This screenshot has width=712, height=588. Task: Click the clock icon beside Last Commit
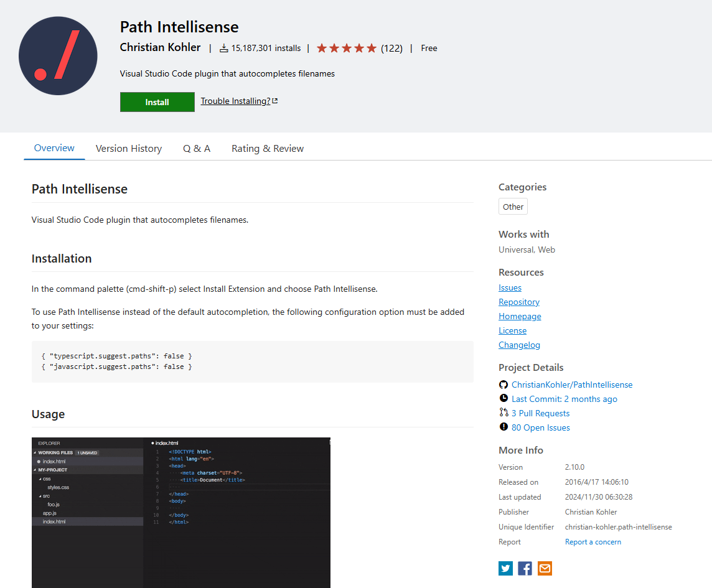point(503,398)
